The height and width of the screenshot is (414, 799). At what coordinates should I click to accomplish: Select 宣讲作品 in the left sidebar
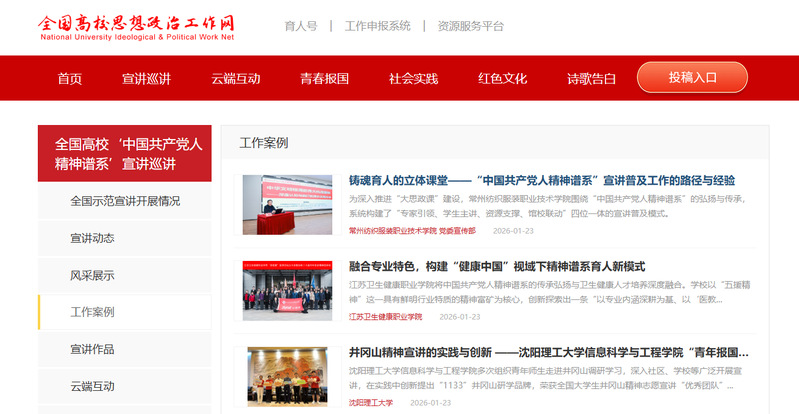point(92,349)
